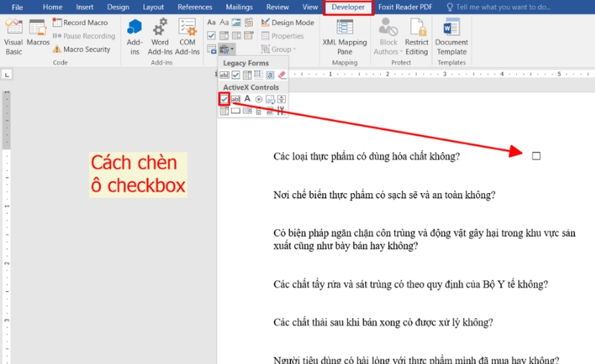
Task: Open COM Add-Ins dialog
Action: 187,36
